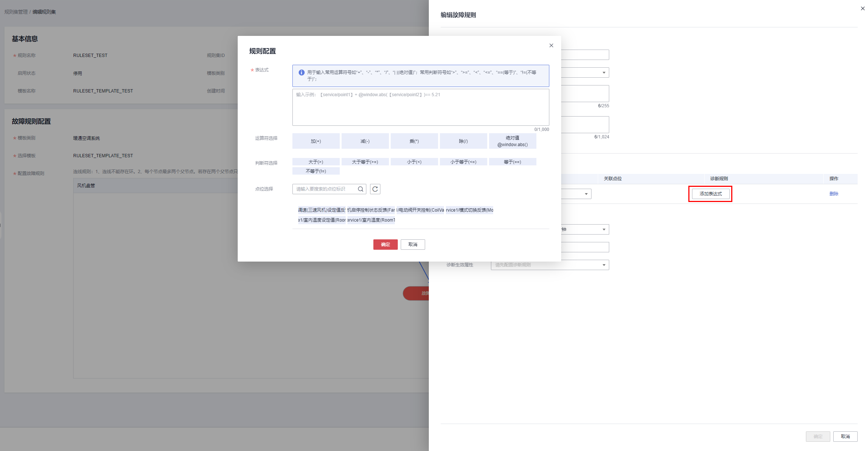Viewport: 868px width, 451px height.
Task: Insert the 小于(<) comparator
Action: click(x=414, y=162)
